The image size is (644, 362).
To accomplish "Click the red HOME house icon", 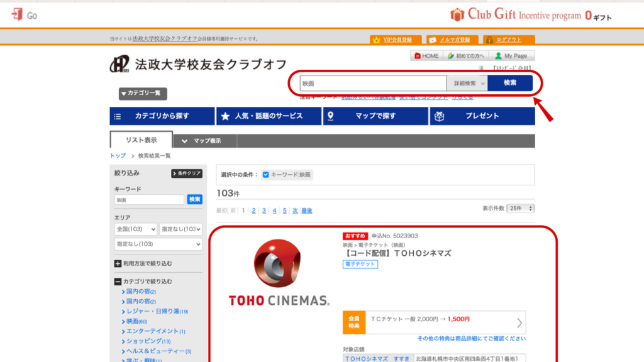I will pos(418,56).
